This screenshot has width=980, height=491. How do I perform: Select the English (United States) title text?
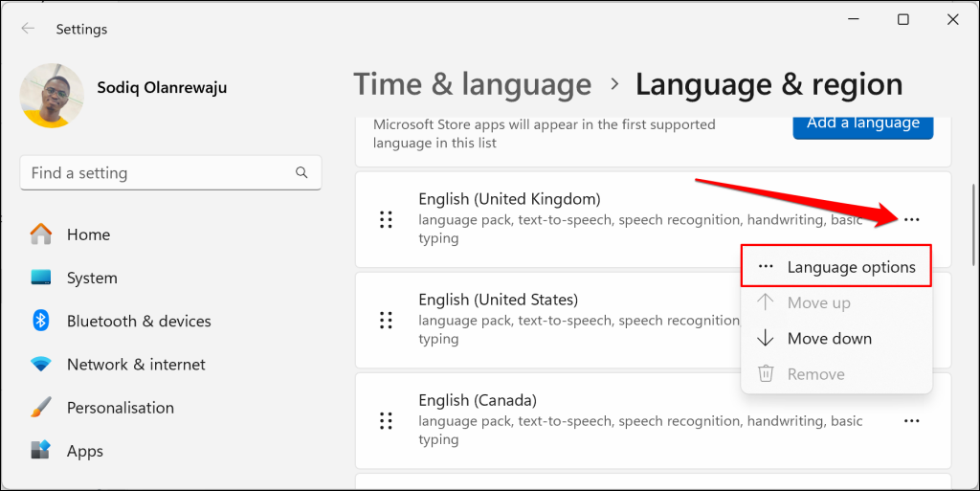[x=498, y=300]
